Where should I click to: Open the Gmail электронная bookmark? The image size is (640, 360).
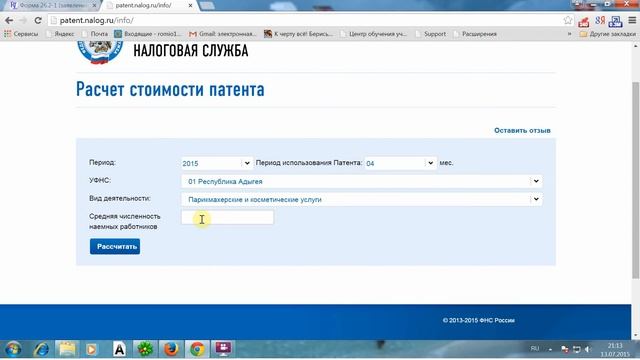pyautogui.click(x=222, y=34)
